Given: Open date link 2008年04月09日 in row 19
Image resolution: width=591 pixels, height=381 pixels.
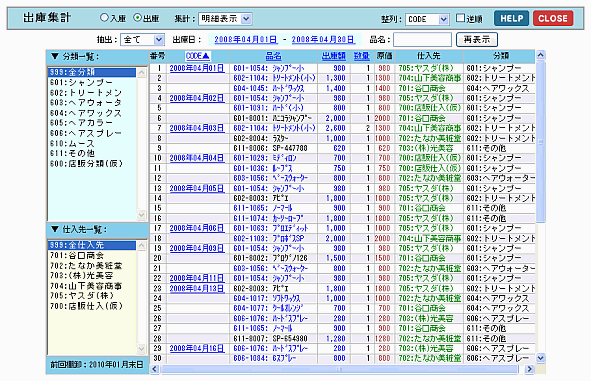Looking at the screenshot, I should [x=197, y=248].
